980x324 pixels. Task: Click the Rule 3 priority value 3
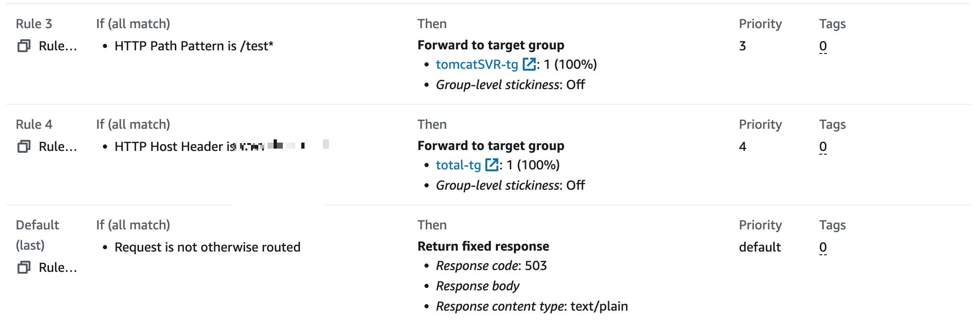tap(742, 46)
